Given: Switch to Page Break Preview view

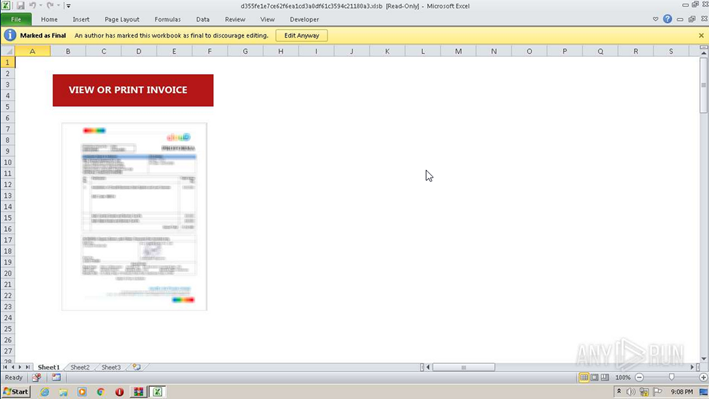Looking at the screenshot, I should 605,377.
